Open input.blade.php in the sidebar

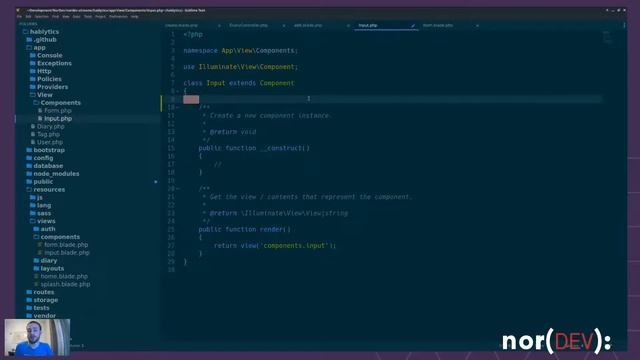pos(67,253)
